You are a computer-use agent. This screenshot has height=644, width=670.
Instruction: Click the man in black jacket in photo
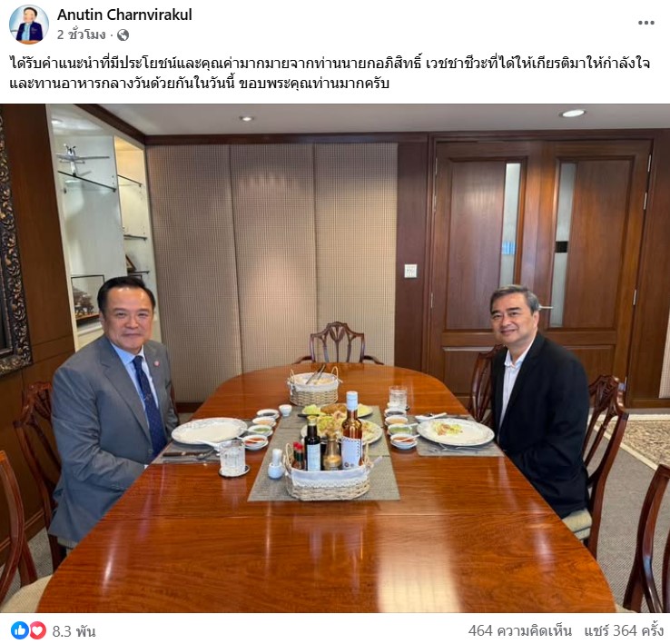(537, 398)
